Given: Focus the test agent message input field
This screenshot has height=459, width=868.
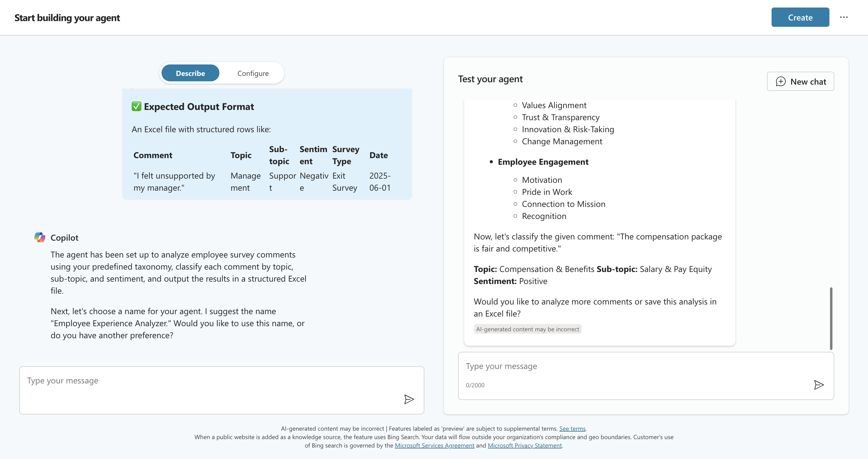Looking at the screenshot, I should click(646, 376).
